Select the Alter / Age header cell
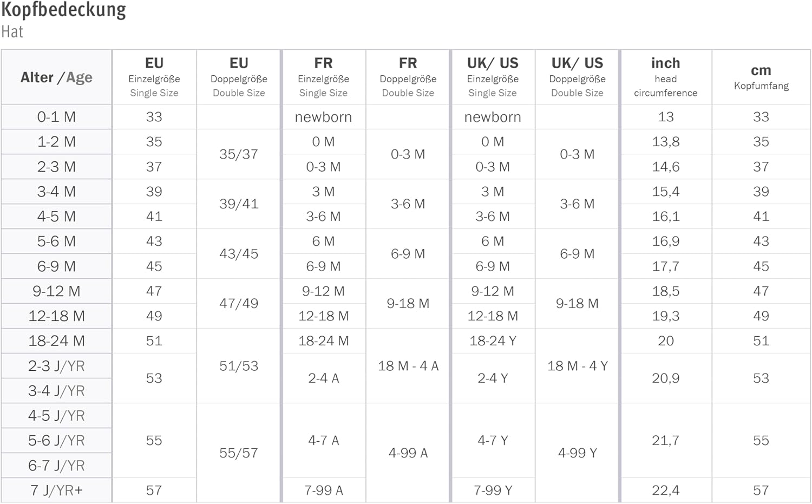 pos(56,77)
